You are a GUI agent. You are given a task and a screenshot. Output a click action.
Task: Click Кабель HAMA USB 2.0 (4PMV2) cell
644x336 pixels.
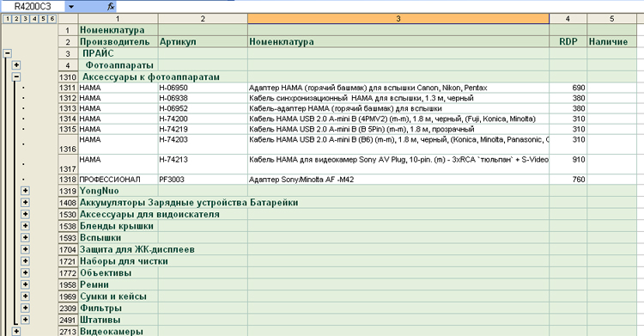pyautogui.click(x=398, y=119)
